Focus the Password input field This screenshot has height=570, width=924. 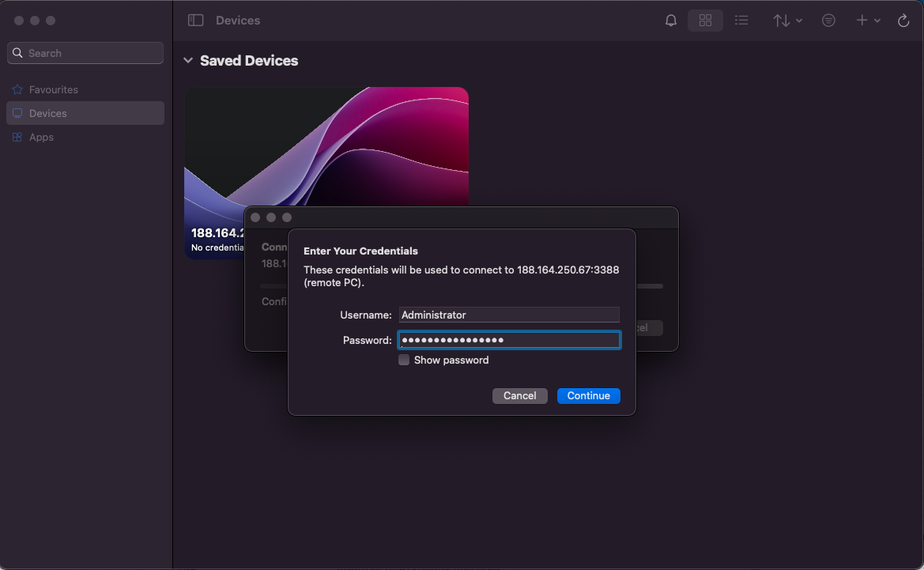(x=509, y=341)
